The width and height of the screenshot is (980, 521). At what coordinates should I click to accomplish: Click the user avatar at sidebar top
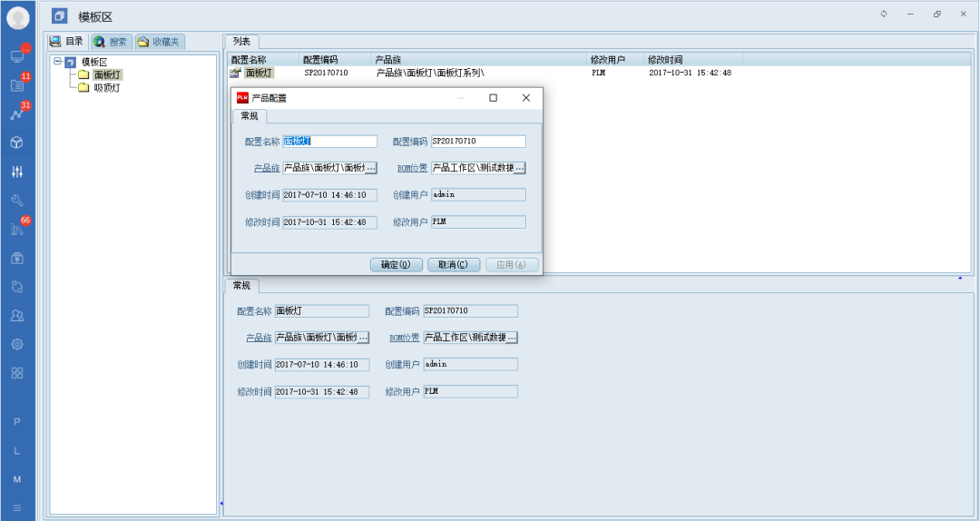point(17,18)
